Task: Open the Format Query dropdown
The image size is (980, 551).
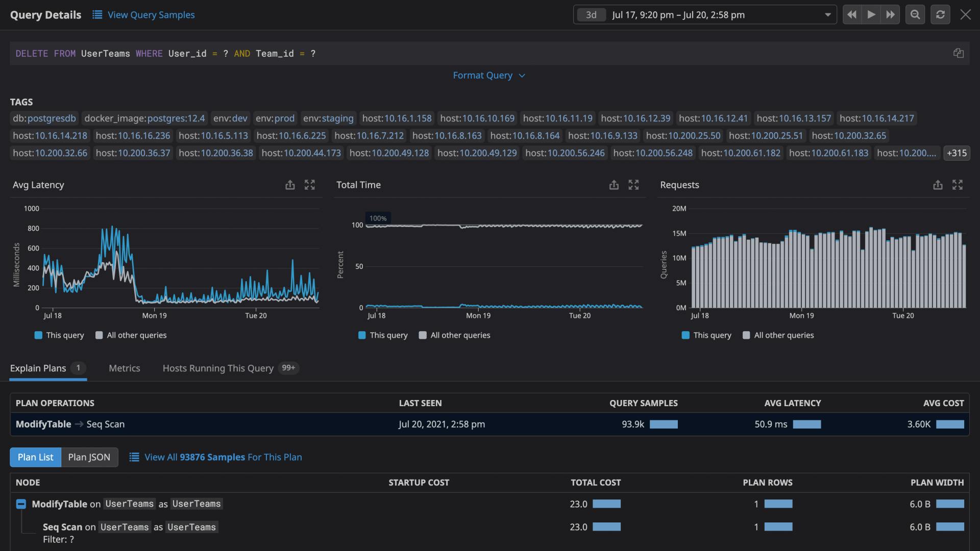Action: tap(489, 75)
